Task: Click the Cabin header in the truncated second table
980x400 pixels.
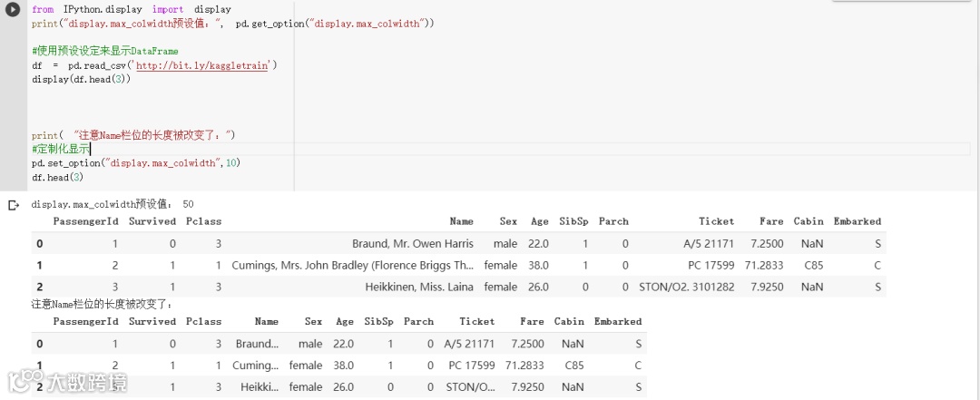Action: click(x=569, y=321)
